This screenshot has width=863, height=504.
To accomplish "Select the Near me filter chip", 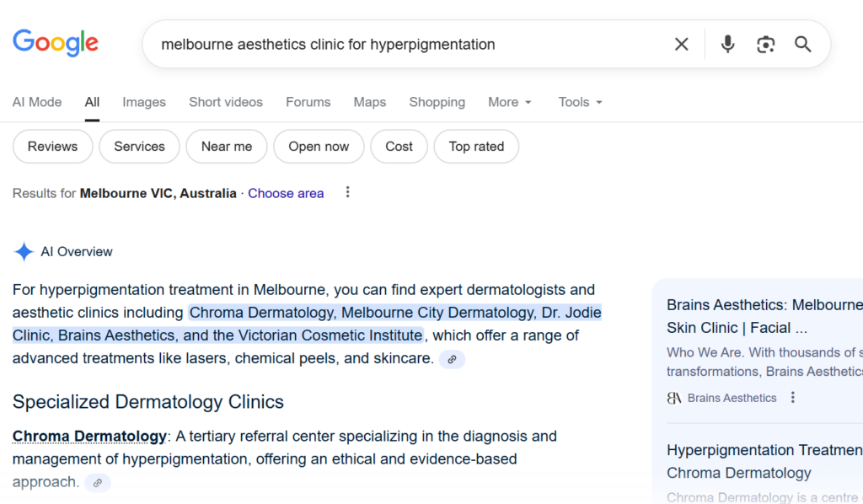I will (226, 147).
